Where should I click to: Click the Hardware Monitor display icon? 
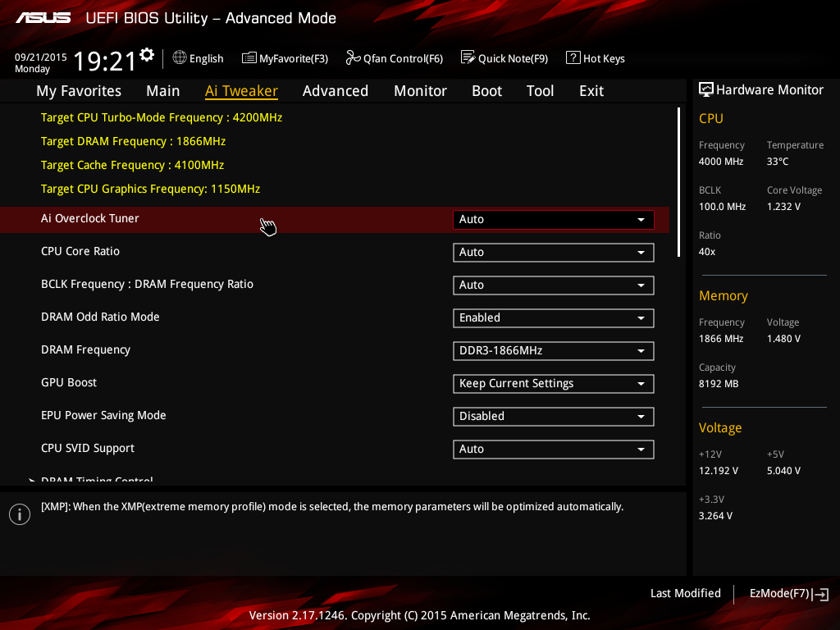(x=706, y=89)
